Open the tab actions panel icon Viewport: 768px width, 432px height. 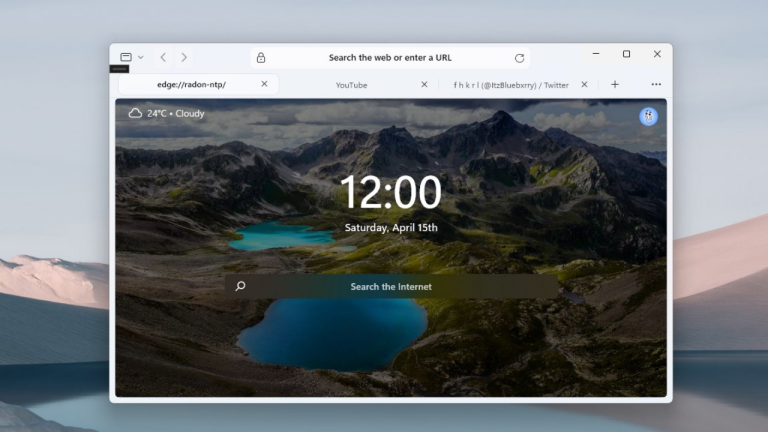click(126, 57)
